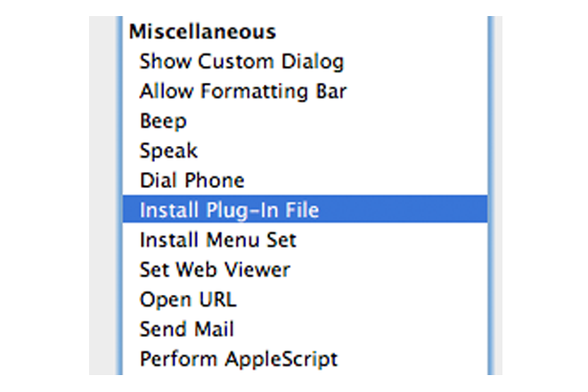
Task: Select the step that opens a web address
Action: (x=188, y=299)
